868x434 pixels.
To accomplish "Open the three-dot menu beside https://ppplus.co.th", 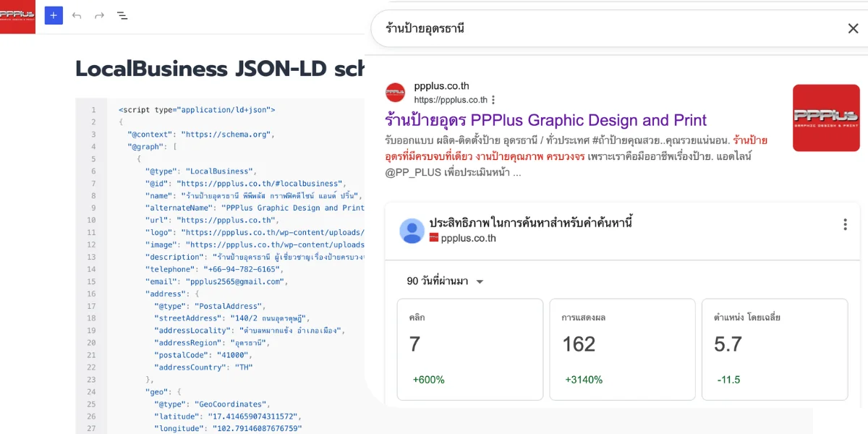I will tap(493, 100).
